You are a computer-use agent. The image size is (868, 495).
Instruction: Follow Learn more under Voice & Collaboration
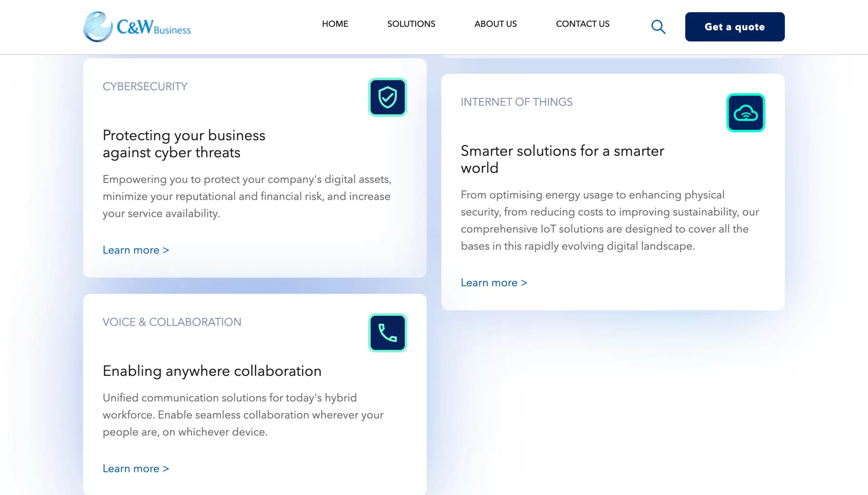pyautogui.click(x=136, y=468)
